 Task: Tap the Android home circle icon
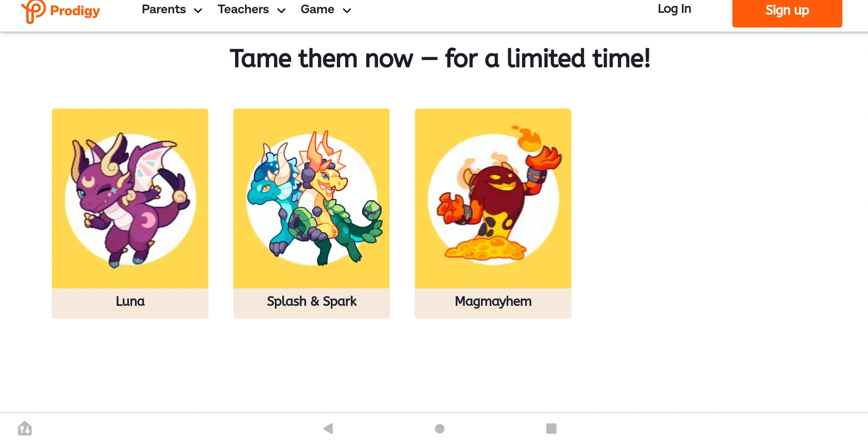pos(439,429)
